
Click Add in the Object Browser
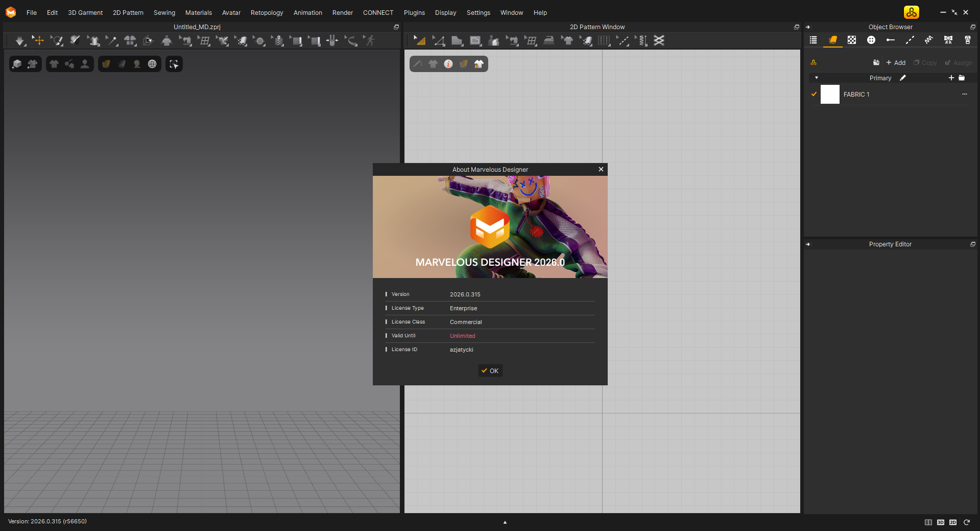coord(896,63)
